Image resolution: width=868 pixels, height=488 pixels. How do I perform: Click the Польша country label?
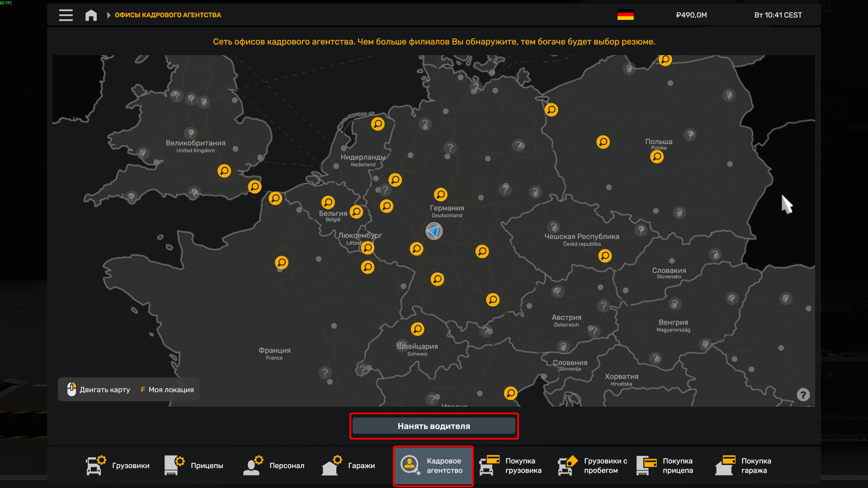point(659,142)
